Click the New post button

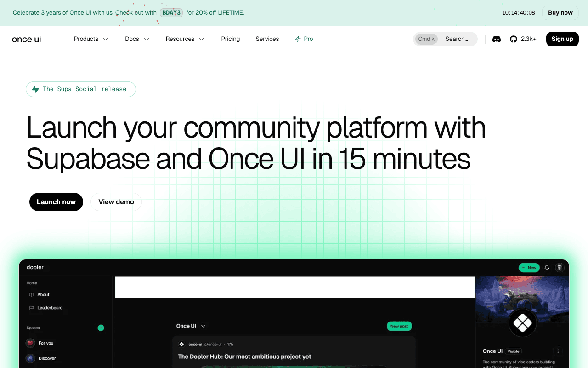coord(399,326)
